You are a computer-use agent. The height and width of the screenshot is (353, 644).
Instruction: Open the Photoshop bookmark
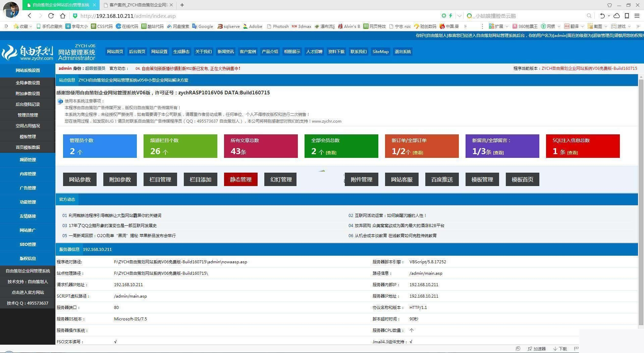point(278,26)
